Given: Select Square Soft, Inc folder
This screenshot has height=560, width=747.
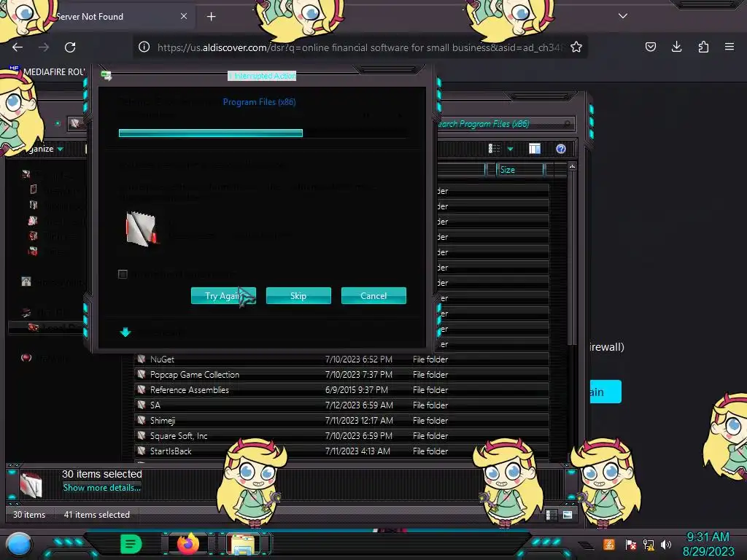Looking at the screenshot, I should (341, 436).
